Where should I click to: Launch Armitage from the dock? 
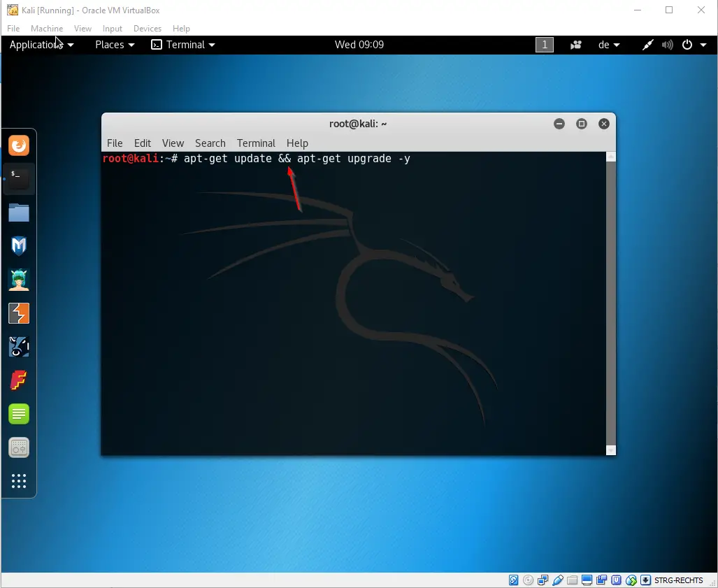click(x=19, y=280)
